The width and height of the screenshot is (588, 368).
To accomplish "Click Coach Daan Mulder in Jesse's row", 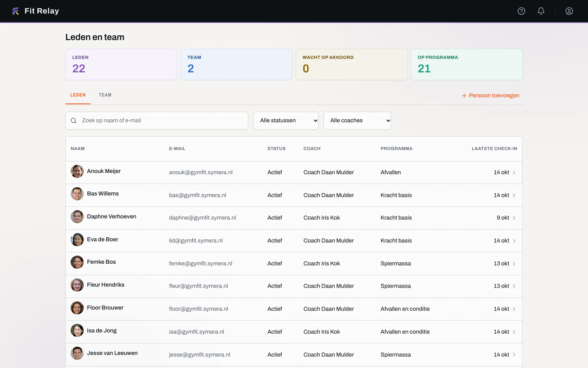I will pos(329,355).
